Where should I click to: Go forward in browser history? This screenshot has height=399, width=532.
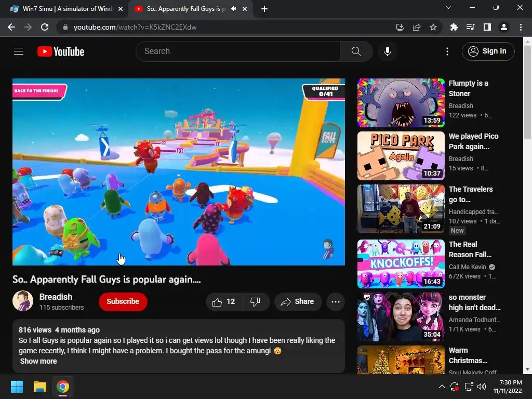click(x=28, y=27)
